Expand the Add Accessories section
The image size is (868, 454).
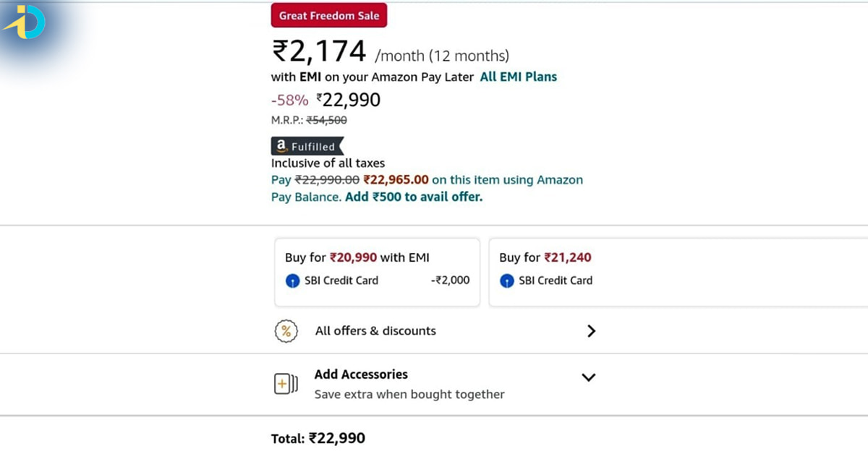pyautogui.click(x=361, y=374)
